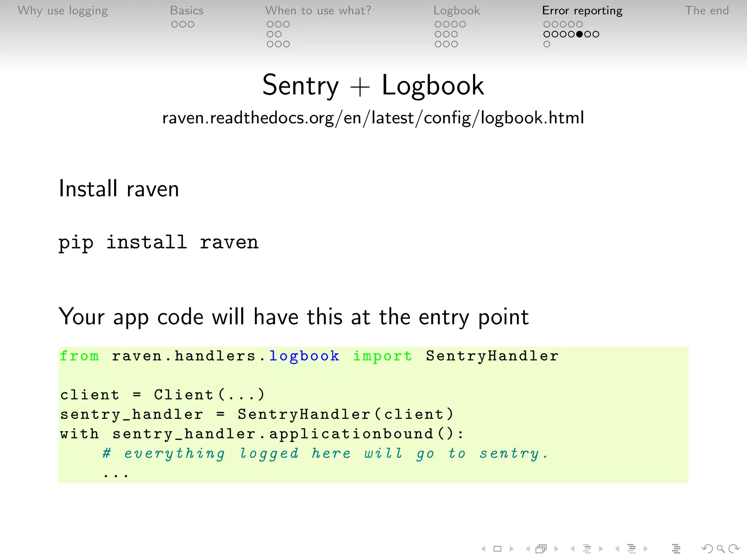Select first dot in Error reporting top row
The height and width of the screenshot is (560, 747).
pyautogui.click(x=547, y=24)
